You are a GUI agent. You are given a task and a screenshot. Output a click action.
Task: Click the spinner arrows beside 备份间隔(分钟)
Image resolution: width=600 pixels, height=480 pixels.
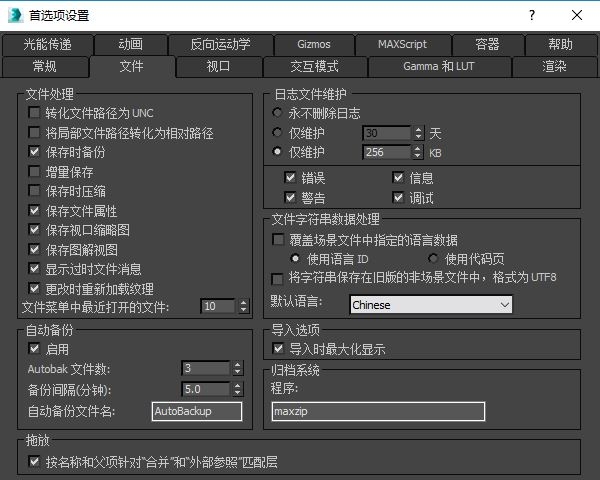click(x=238, y=389)
